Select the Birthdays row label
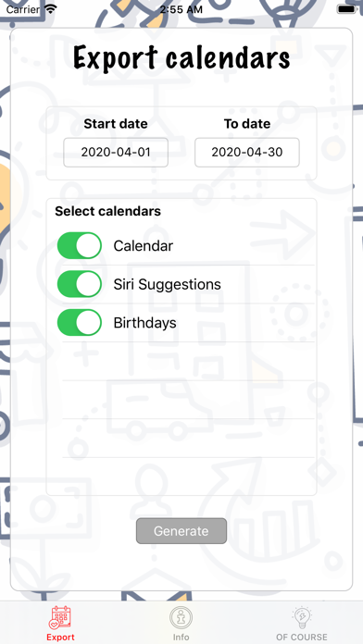Image resolution: width=363 pixels, height=644 pixels. pos(144,323)
